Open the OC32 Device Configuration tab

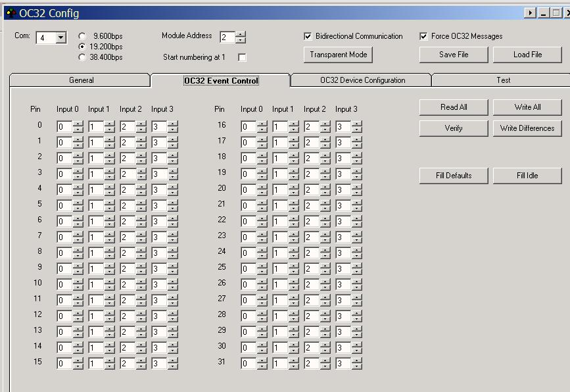[x=362, y=80]
